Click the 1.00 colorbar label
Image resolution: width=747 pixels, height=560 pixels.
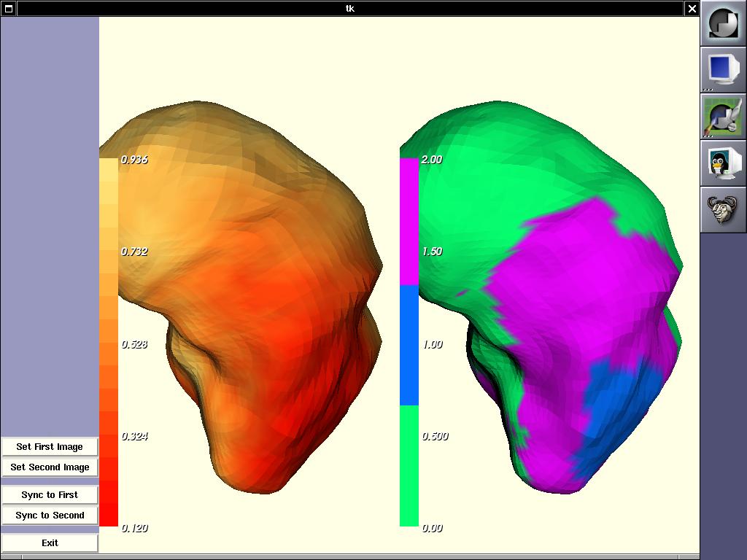[x=433, y=344]
